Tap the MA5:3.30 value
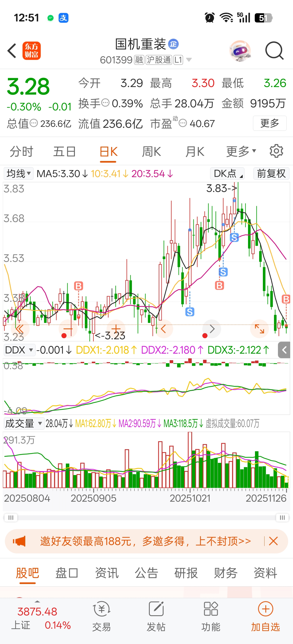 [x=62, y=174]
